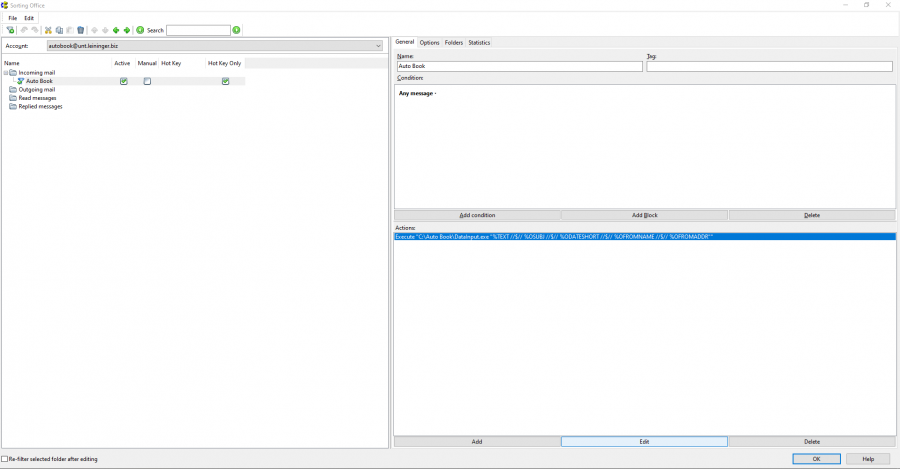The image size is (900, 469).
Task: Select the Outgoing mail folder
Action: 36,89
